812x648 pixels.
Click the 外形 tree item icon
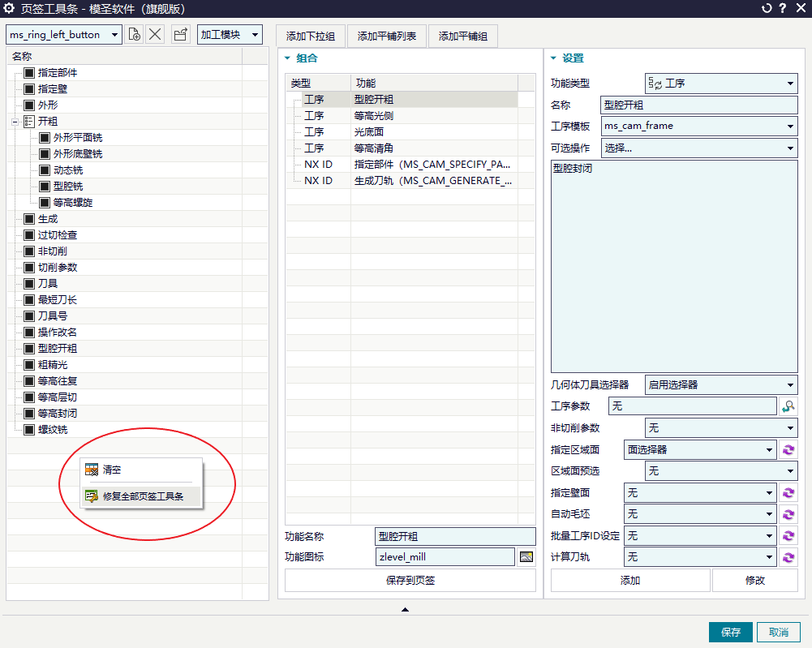pos(29,105)
